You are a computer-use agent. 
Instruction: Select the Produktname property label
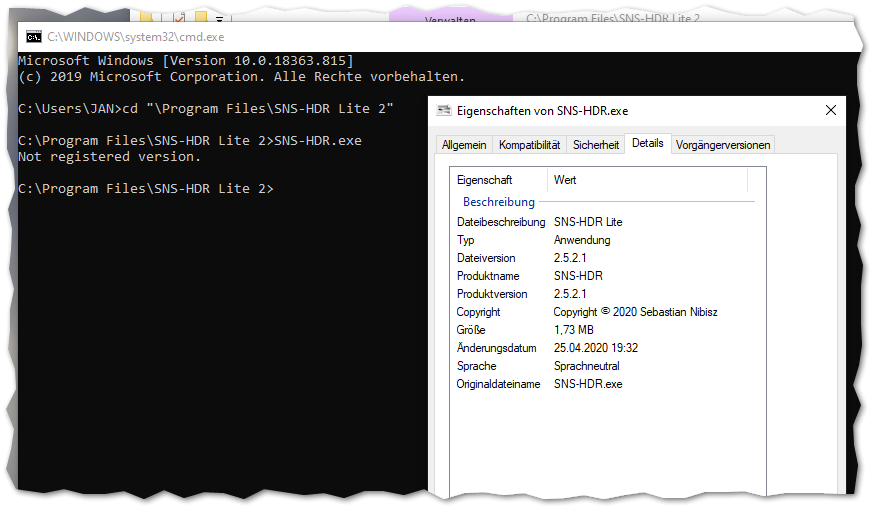pos(488,276)
